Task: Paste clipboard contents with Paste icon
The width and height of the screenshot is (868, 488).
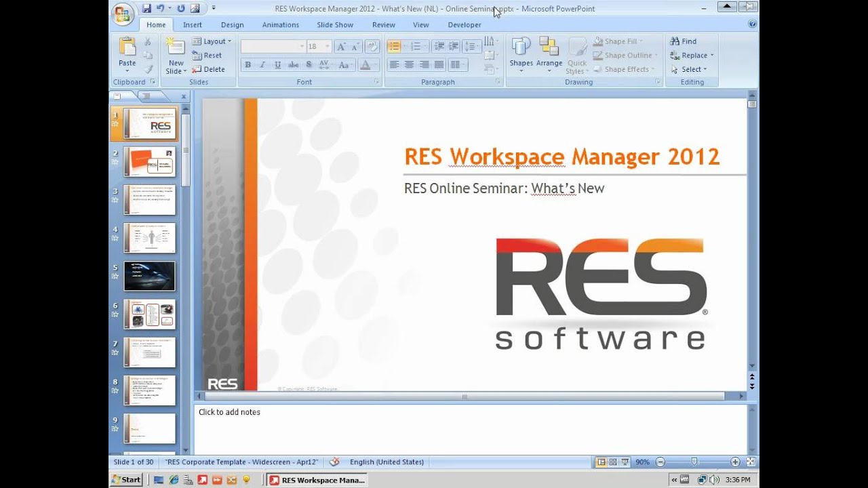Action: pos(127,47)
